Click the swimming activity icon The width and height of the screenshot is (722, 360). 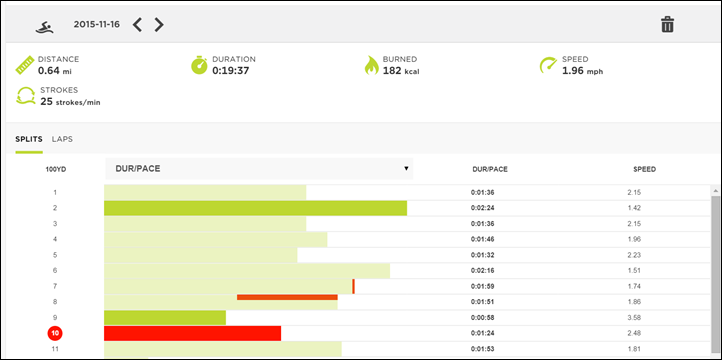[45, 27]
